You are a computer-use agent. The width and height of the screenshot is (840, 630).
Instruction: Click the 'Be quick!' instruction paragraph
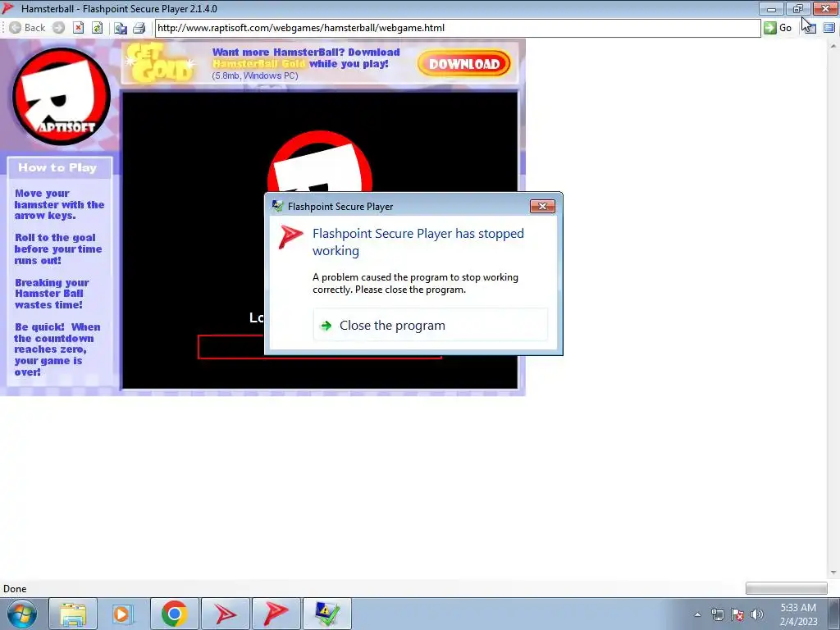(57, 349)
